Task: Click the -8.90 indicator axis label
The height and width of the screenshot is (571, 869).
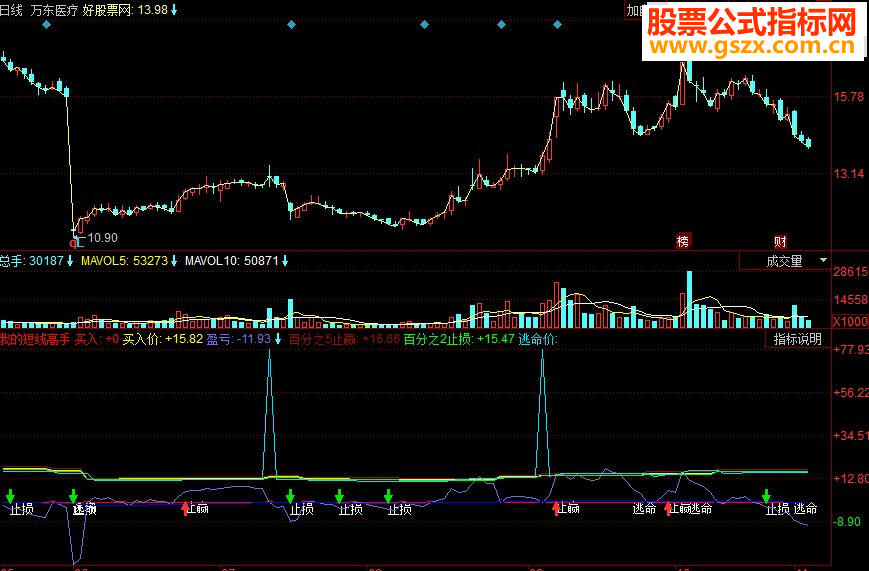Action: 847,522
